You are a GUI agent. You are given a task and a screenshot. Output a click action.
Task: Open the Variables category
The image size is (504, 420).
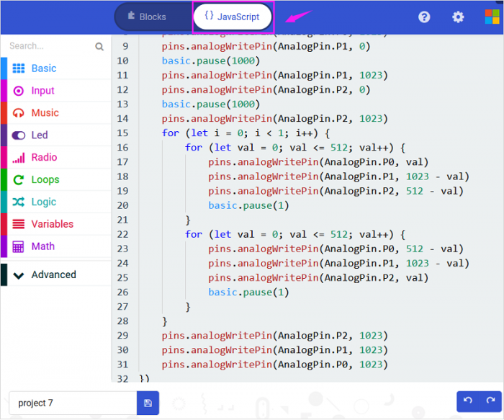pyautogui.click(x=52, y=224)
